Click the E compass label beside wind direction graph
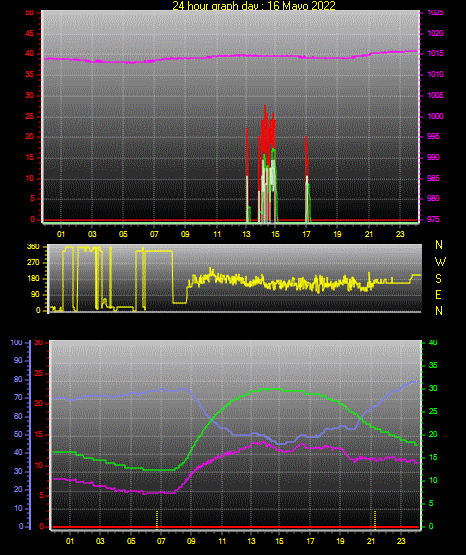The width and height of the screenshot is (466, 555). pyautogui.click(x=438, y=294)
